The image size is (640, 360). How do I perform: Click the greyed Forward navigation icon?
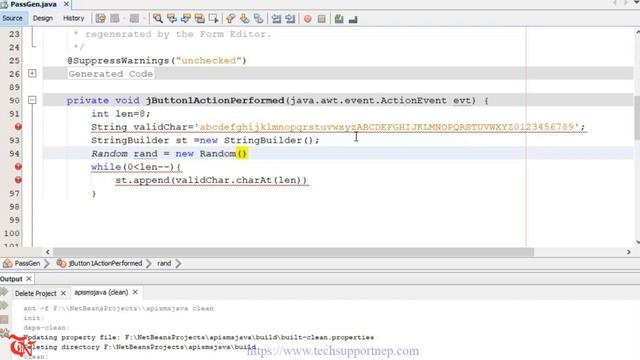[x=134, y=18]
